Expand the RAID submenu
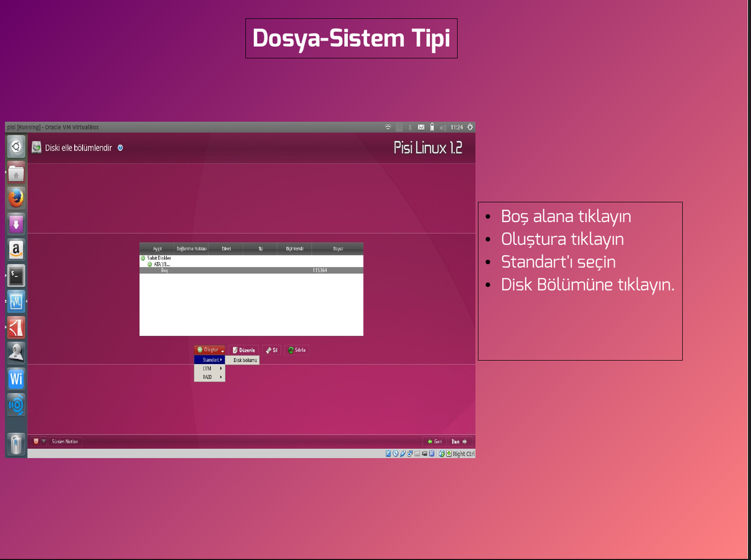This screenshot has height=560, width=751. [x=209, y=377]
